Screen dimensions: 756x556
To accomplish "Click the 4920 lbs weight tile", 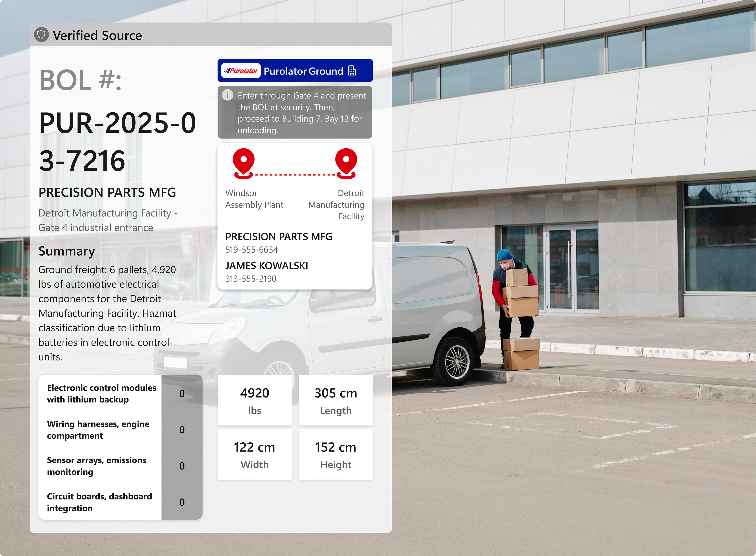I will pos(254,400).
